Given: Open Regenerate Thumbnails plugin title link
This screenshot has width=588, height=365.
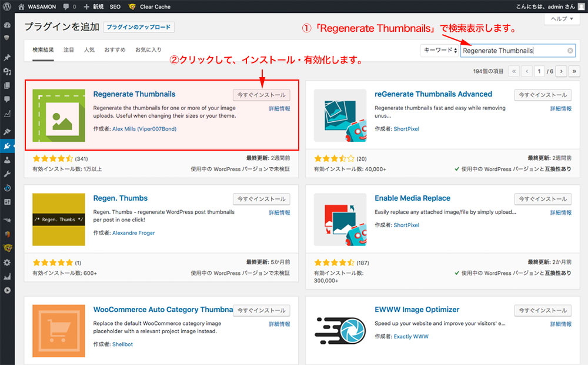Looking at the screenshot, I should pos(134,94).
